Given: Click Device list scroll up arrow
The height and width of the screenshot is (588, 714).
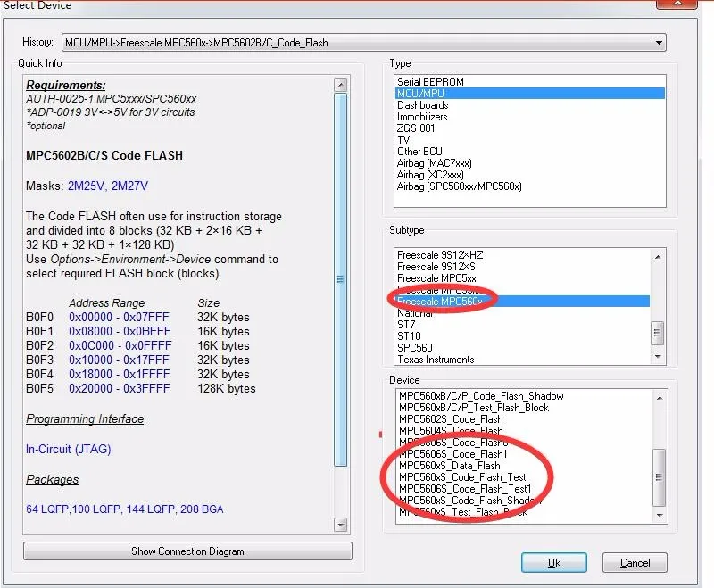Looking at the screenshot, I should (x=660, y=398).
